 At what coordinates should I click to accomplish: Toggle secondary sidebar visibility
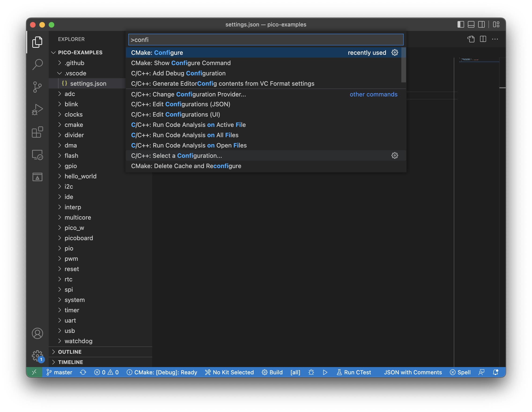point(481,24)
